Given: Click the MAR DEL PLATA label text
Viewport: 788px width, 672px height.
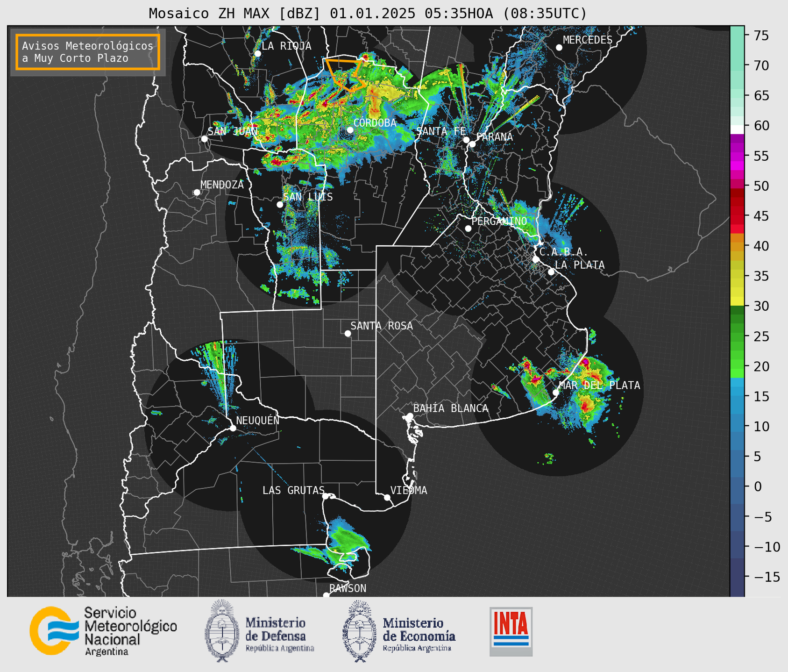Looking at the screenshot, I should tap(600, 386).
